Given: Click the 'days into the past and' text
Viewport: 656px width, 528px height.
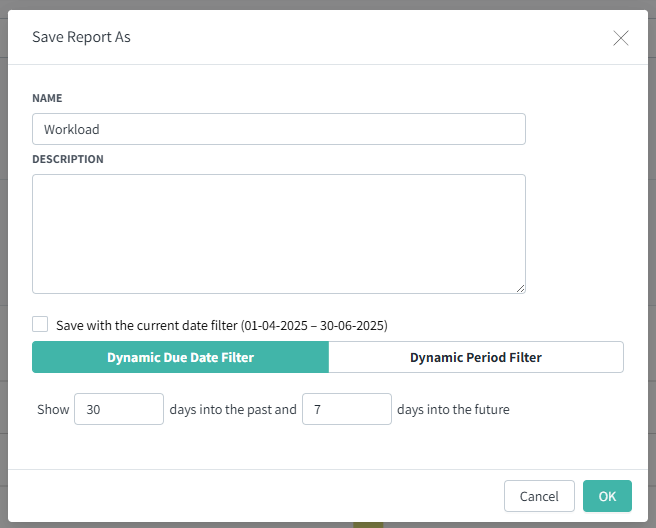Looking at the screenshot, I should tap(233, 409).
